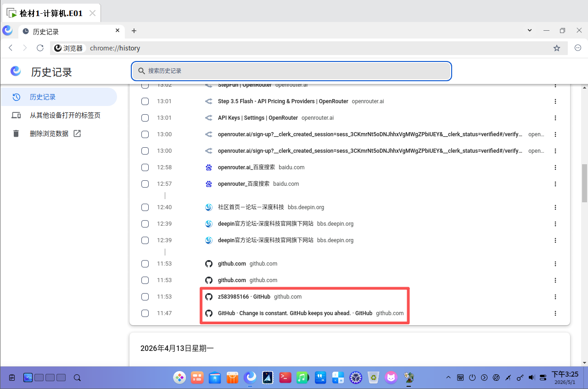The height and width of the screenshot is (389, 588).
Task: Switch to the 历史记录 browser tab
Action: [x=71, y=31]
